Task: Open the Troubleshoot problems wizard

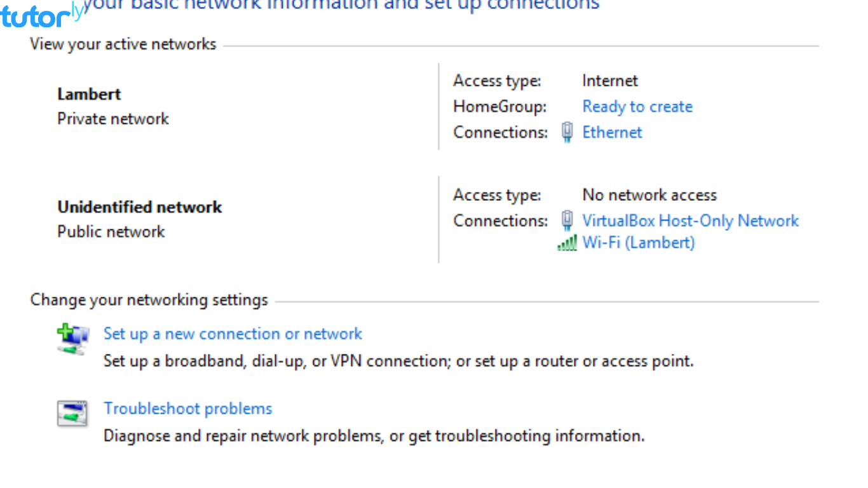Action: [187, 409]
